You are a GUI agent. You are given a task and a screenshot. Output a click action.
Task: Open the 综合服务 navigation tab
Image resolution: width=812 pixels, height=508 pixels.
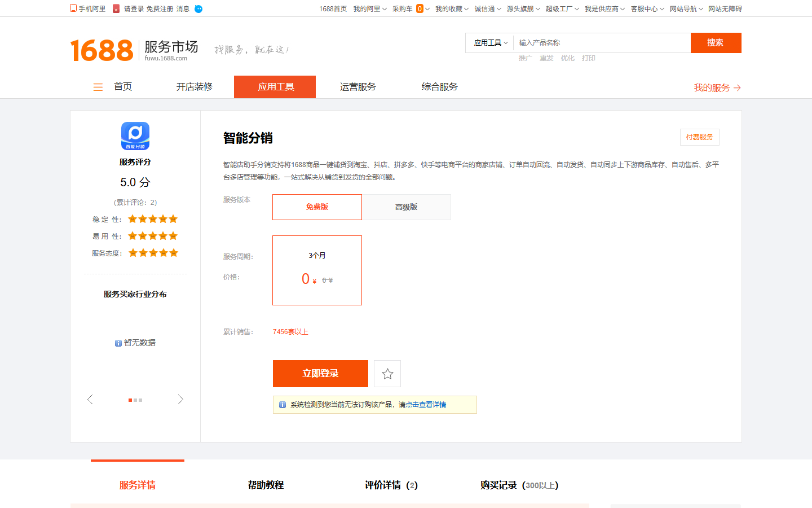tap(440, 87)
